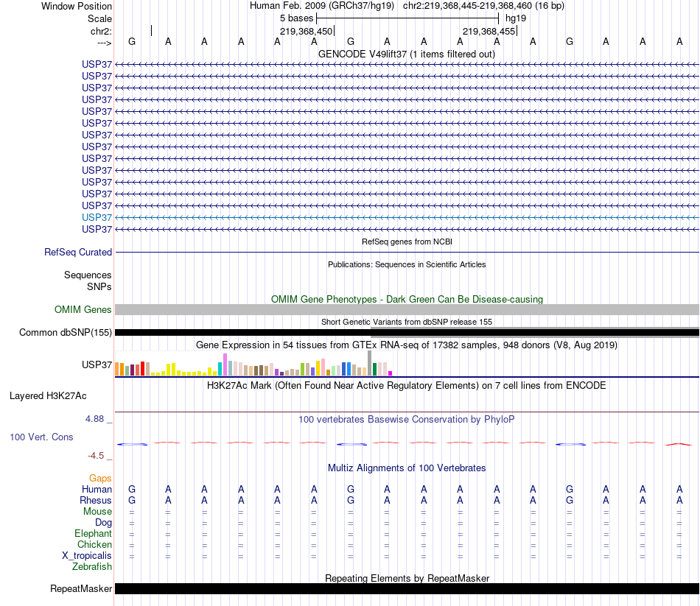The width and height of the screenshot is (700, 606).
Task: Click the tall violet bar in GTEx chart
Action: click(225, 364)
